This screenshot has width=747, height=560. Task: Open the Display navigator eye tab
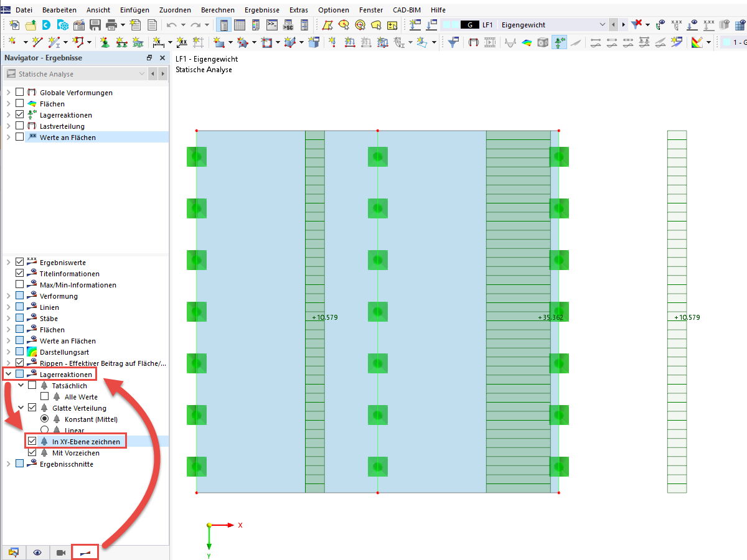(x=37, y=552)
